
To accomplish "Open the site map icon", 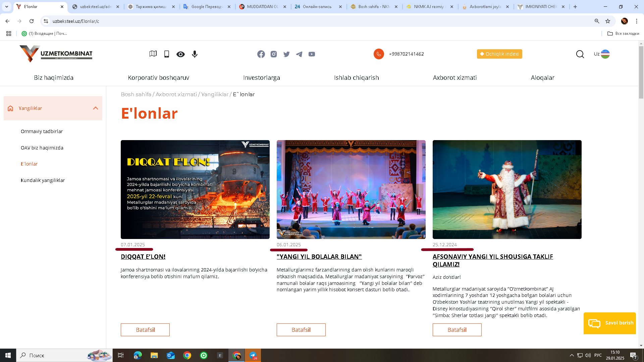I will pyautogui.click(x=153, y=54).
